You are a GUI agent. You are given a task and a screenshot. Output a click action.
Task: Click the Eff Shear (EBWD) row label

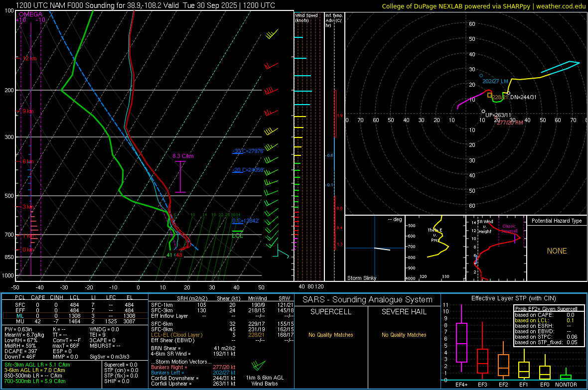click(x=173, y=341)
